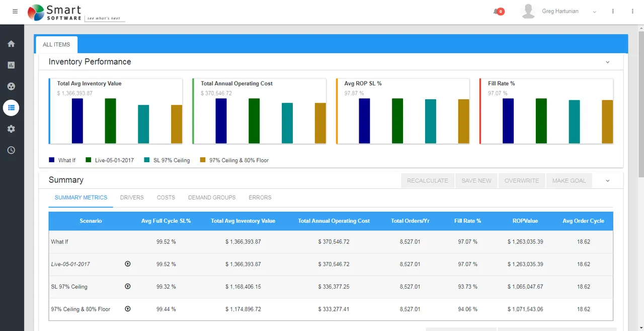The width and height of the screenshot is (644, 331).
Task: Click the $ 333,277.41 cell
Action: click(x=334, y=309)
